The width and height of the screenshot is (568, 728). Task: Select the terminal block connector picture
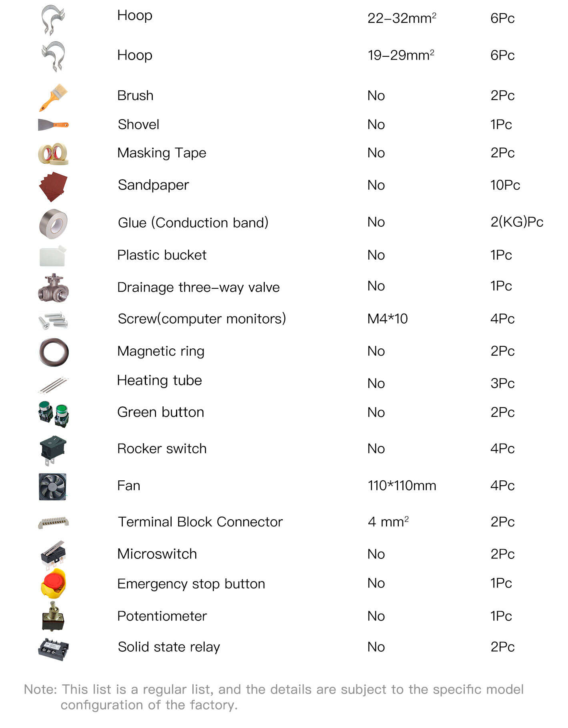pyautogui.click(x=53, y=522)
